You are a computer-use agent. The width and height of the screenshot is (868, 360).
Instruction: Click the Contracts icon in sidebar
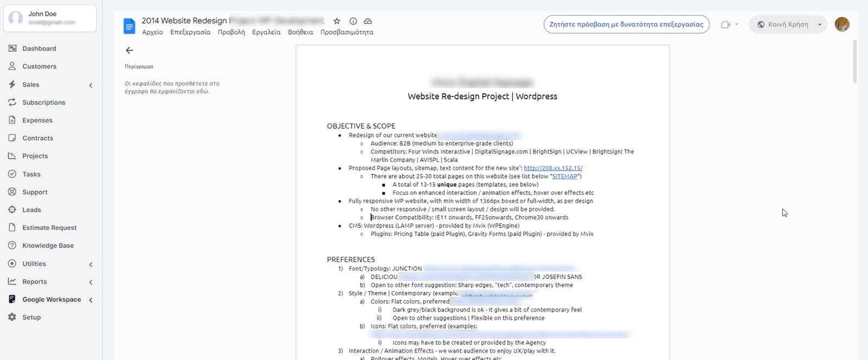(12, 138)
